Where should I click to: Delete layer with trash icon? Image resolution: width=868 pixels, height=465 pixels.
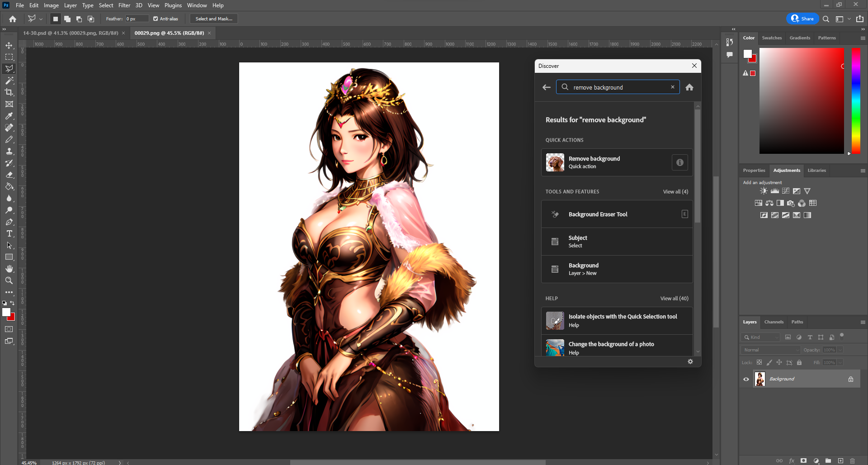pyautogui.click(x=853, y=460)
